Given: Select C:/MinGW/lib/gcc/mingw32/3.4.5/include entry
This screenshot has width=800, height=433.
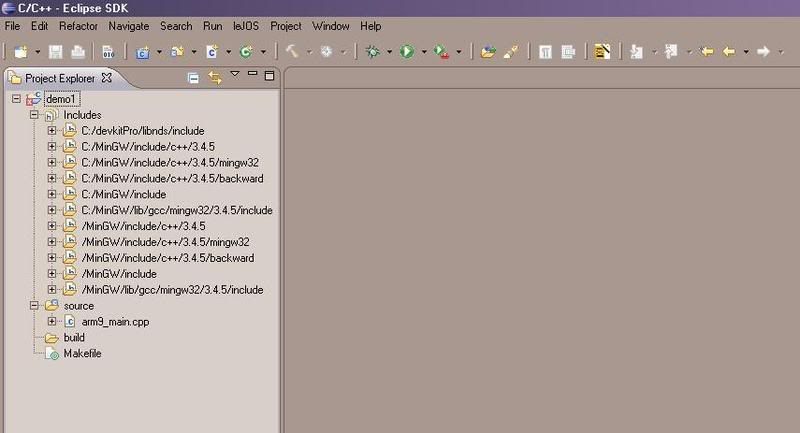Looking at the screenshot, I should pyautogui.click(x=177, y=210).
